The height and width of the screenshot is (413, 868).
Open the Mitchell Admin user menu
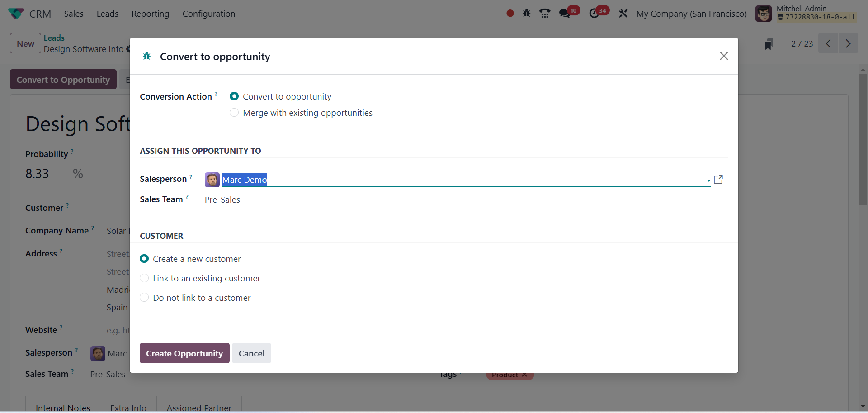click(807, 14)
